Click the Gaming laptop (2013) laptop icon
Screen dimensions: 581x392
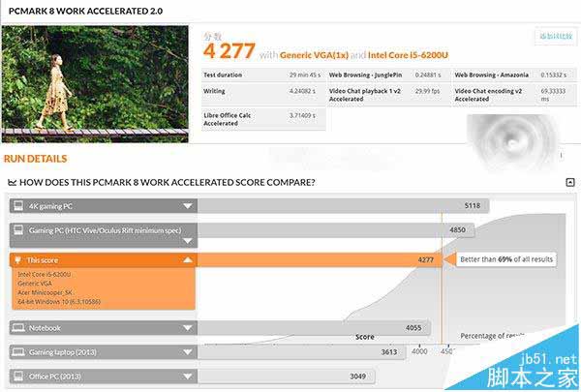(x=18, y=352)
